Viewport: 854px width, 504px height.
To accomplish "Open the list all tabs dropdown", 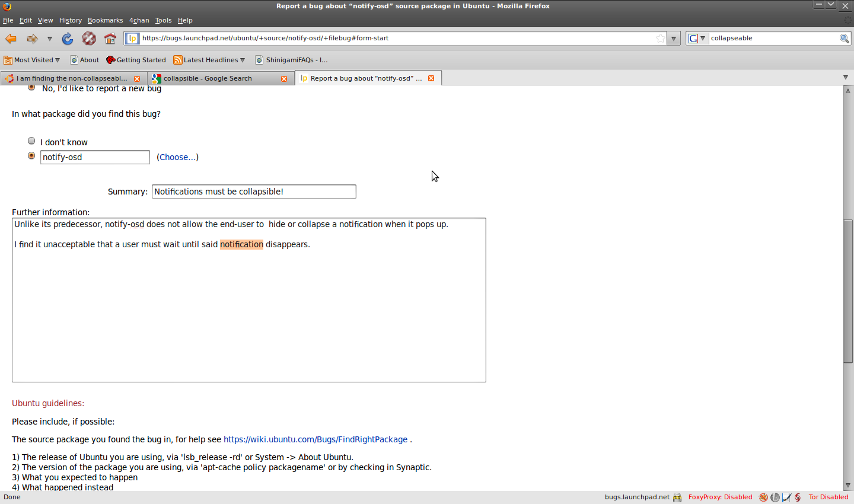I will pos(846,78).
